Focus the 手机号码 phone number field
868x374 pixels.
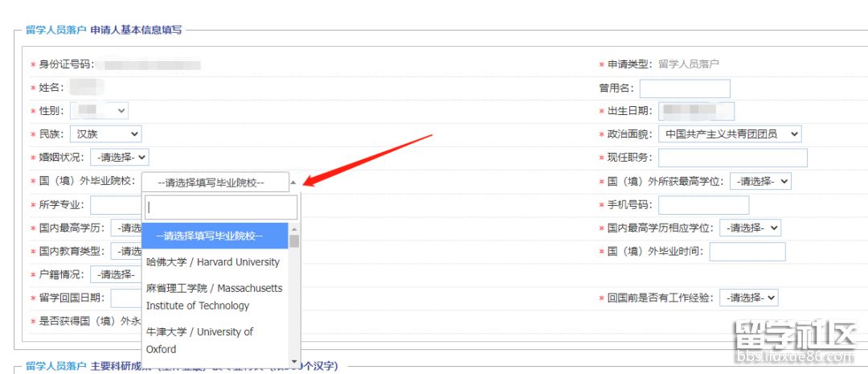click(703, 205)
